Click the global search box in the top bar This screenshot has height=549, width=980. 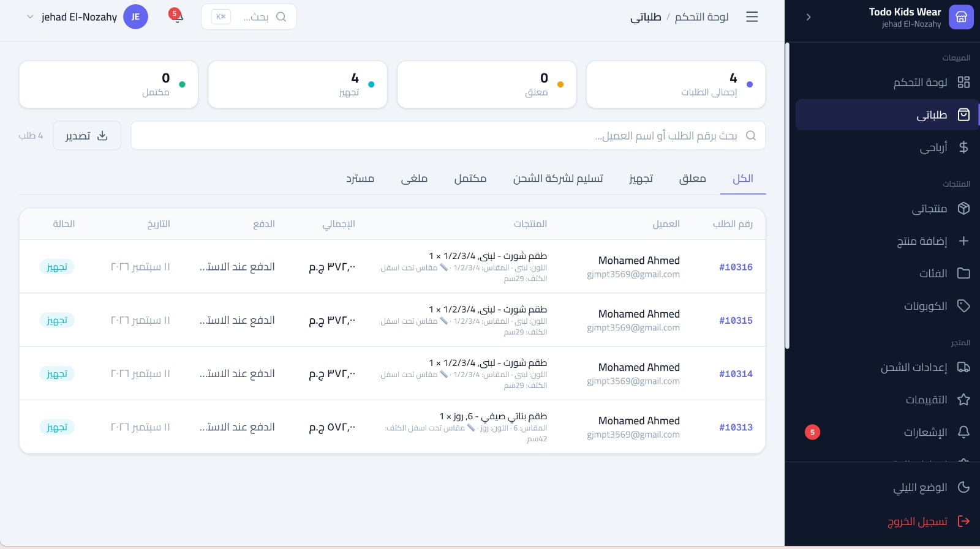249,17
